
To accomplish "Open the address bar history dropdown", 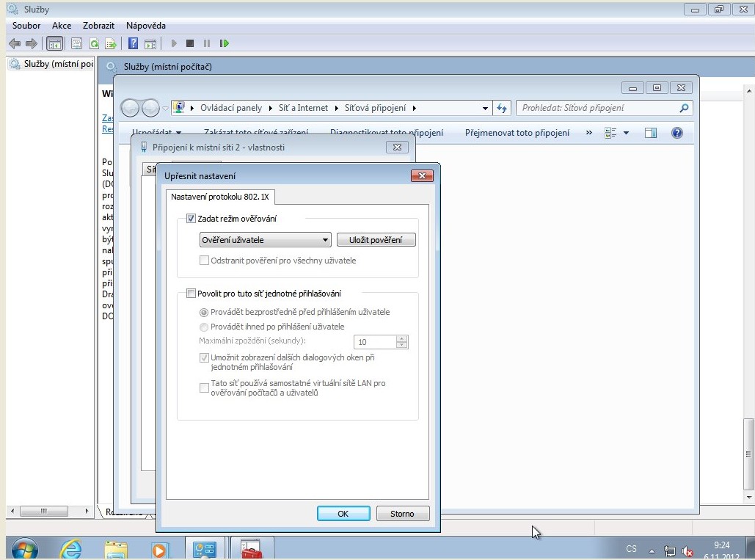I will pos(485,108).
